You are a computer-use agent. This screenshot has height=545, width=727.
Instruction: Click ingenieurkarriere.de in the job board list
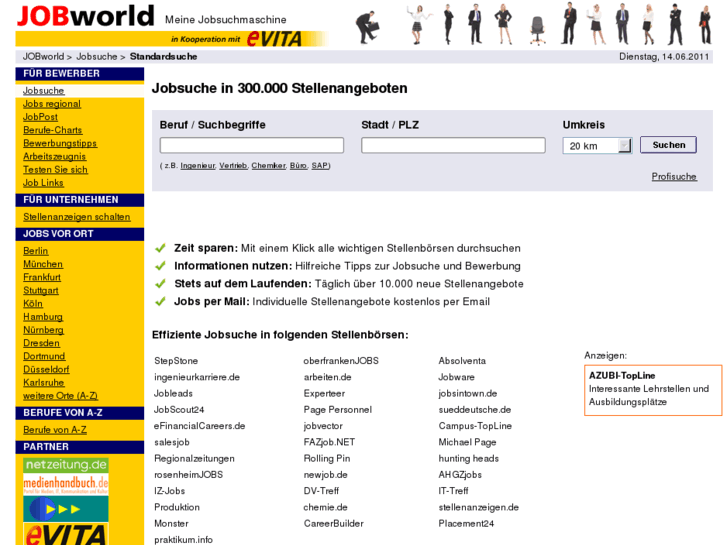(x=197, y=377)
